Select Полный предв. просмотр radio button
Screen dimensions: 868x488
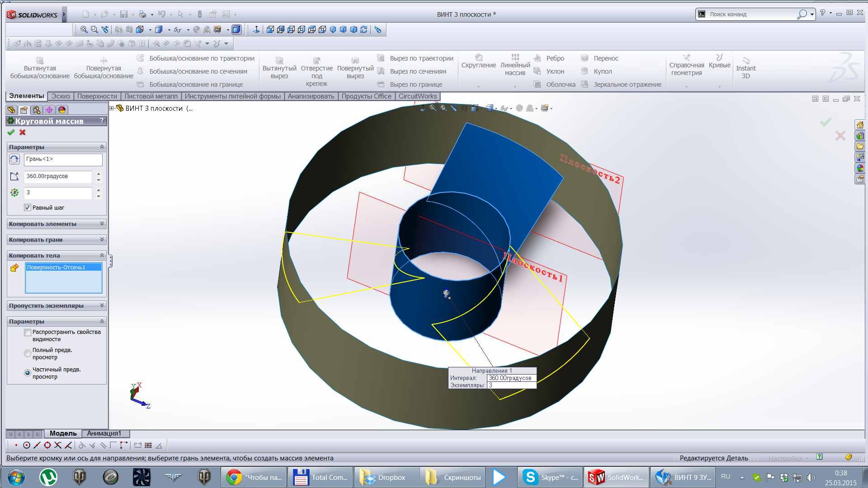pos(28,353)
